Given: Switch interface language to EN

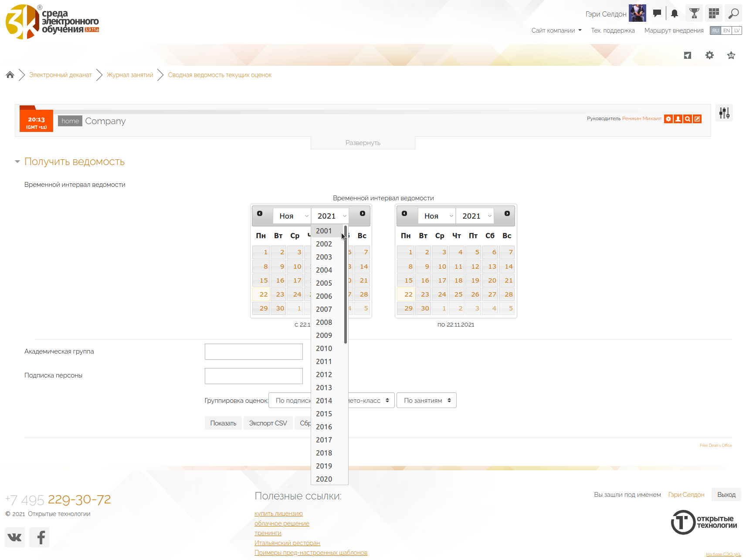Looking at the screenshot, I should tap(726, 30).
